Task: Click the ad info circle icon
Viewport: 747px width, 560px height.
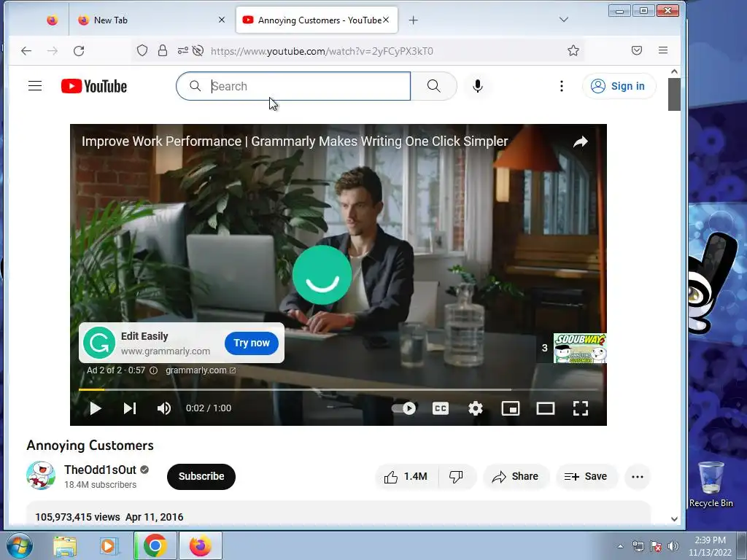Action: (x=153, y=370)
